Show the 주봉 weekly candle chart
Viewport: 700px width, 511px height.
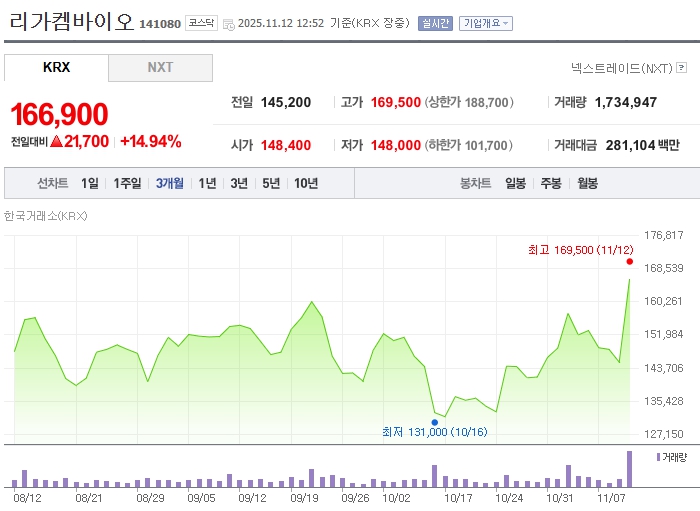(550, 183)
